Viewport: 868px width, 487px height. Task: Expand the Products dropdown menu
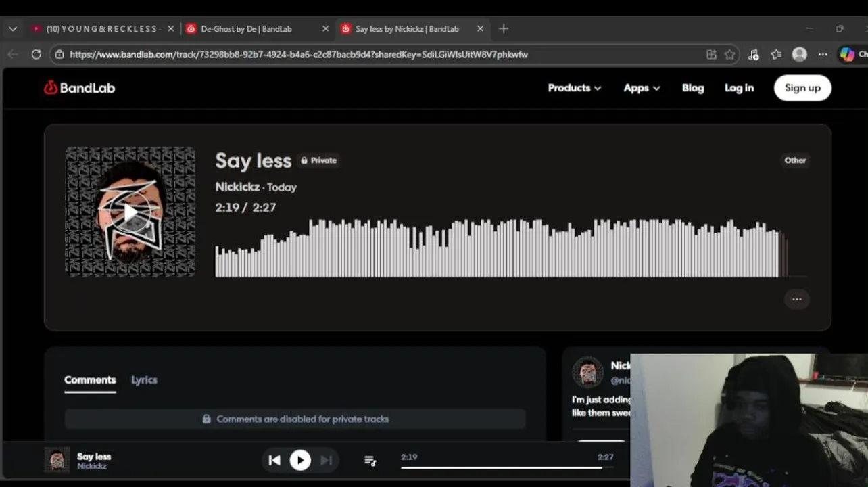coord(574,88)
